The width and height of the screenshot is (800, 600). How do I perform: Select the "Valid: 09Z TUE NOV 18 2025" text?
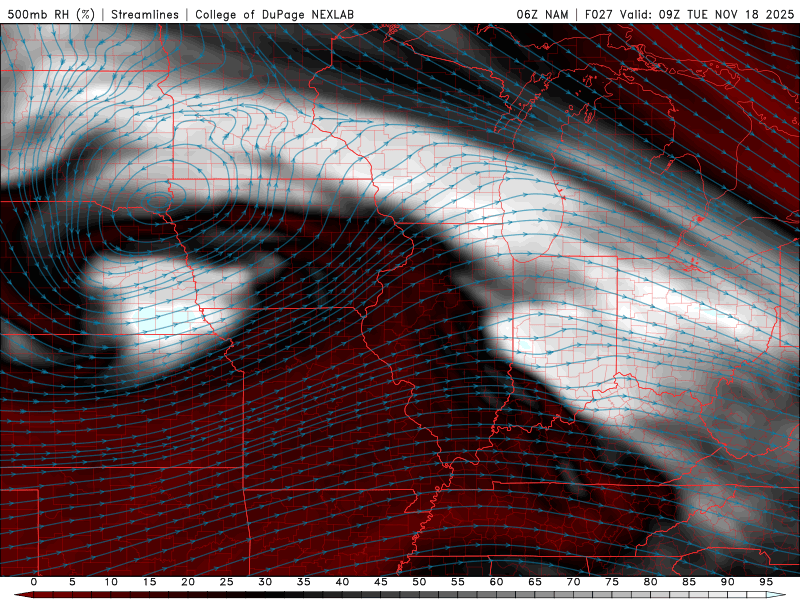(x=707, y=14)
